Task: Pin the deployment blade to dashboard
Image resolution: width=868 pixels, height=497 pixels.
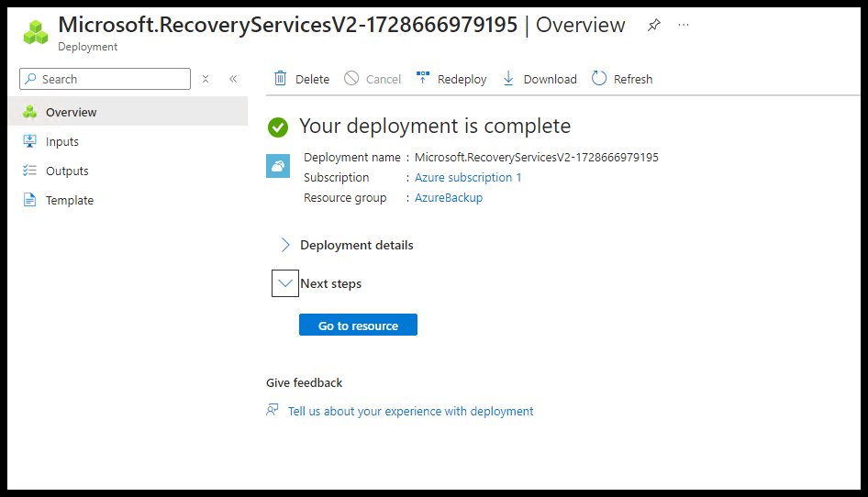Action: coord(654,25)
